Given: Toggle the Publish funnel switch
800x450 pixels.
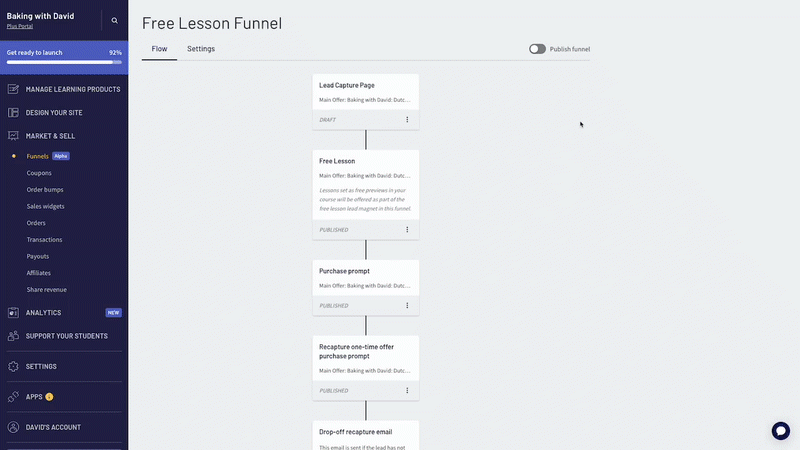Looking at the screenshot, I should 537,49.
